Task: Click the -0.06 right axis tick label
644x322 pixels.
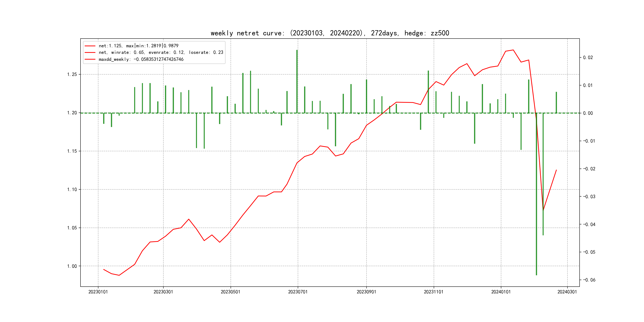Action: coord(589,280)
